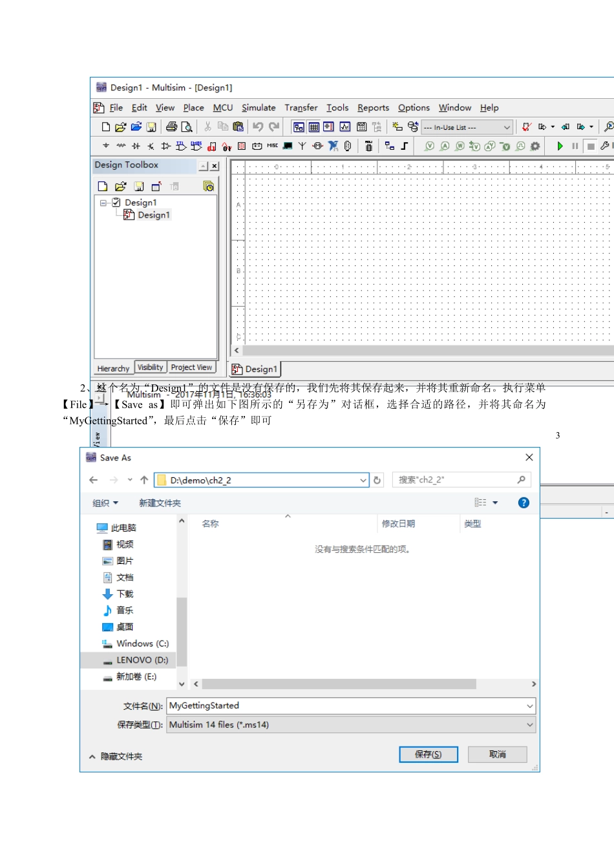Click New icon in Design Toolbox

[x=103, y=187]
